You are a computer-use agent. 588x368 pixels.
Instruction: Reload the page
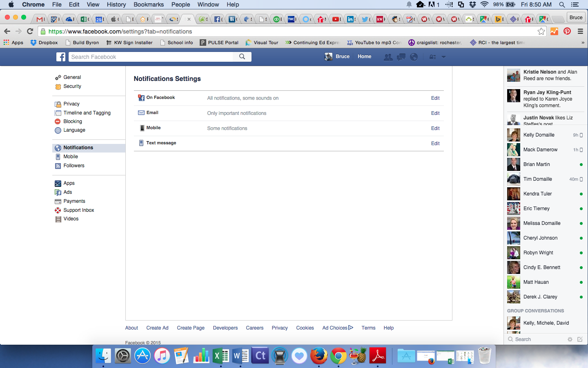coord(30,31)
